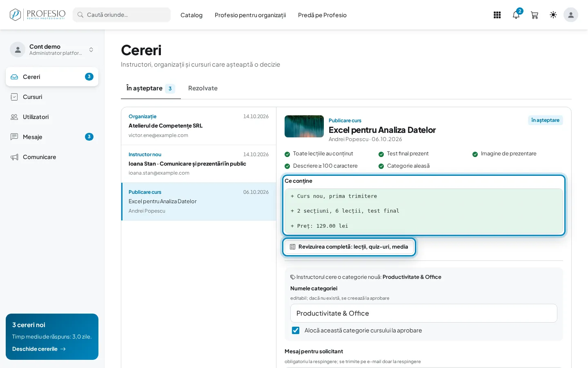Click the Comunicare megaphone icon
Viewport: 588px width, 368px height.
click(14, 157)
